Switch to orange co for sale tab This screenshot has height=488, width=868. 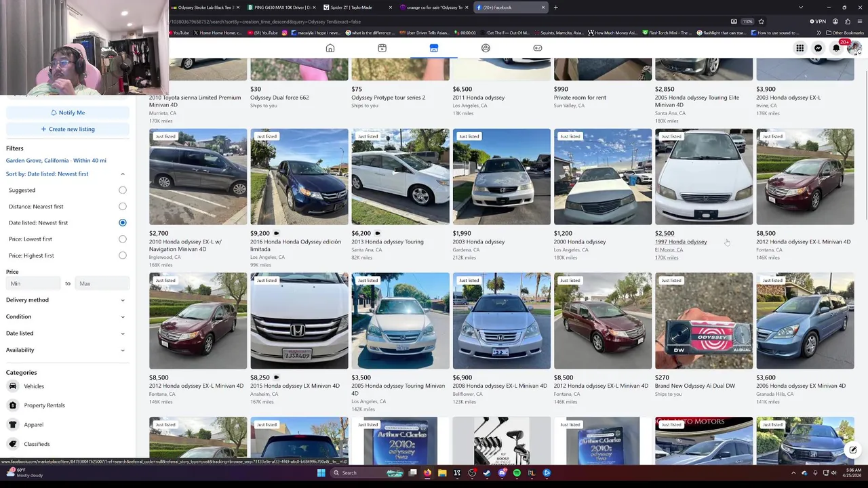click(433, 7)
